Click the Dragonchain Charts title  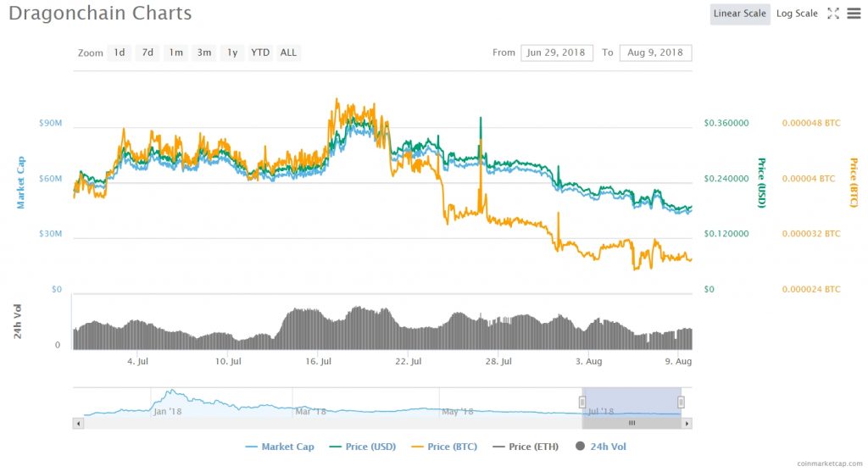click(100, 14)
